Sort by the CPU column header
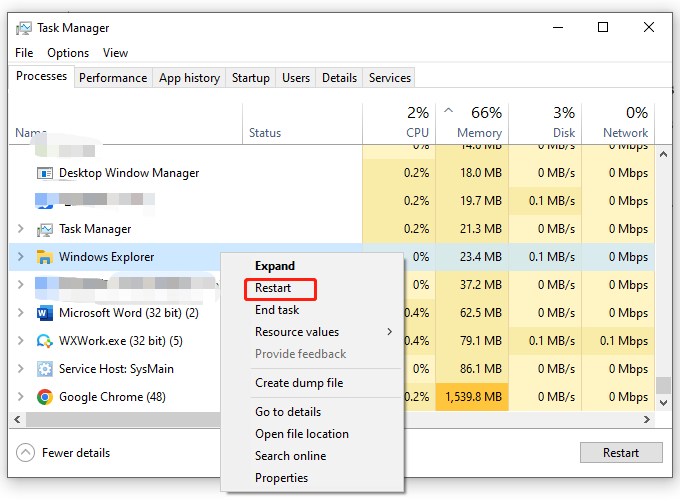Screen dimensions: 680x501 (399, 123)
